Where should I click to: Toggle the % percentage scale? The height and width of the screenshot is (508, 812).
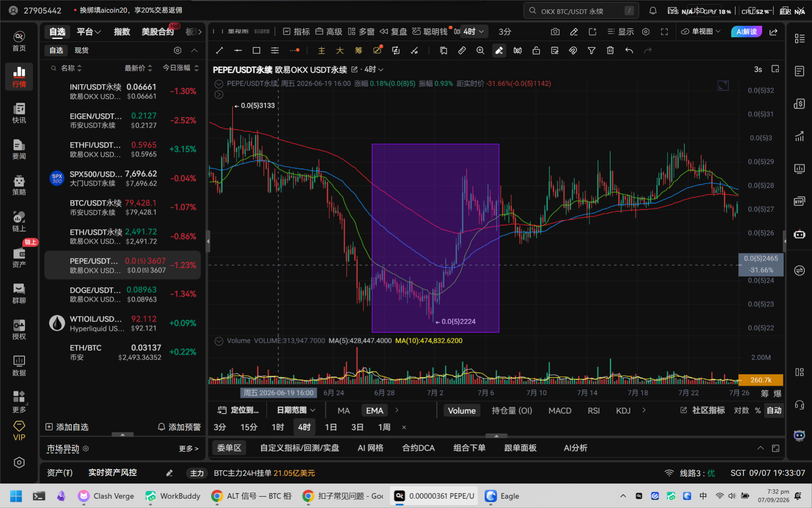coord(758,410)
